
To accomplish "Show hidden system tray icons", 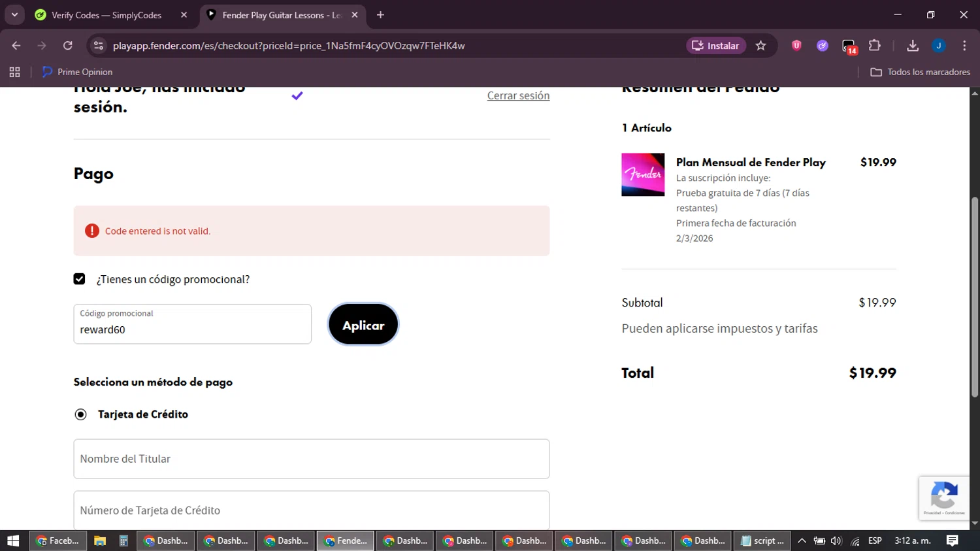I will click(802, 541).
